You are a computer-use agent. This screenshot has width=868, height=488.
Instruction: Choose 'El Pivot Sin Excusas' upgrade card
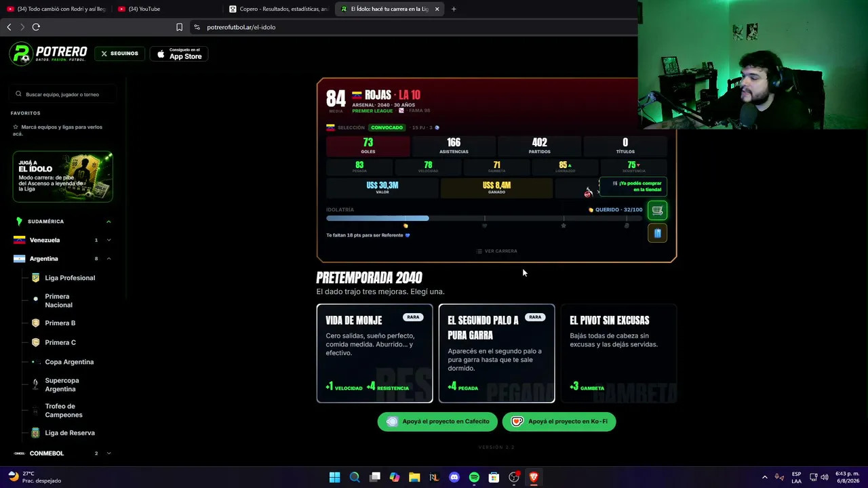tap(618, 353)
